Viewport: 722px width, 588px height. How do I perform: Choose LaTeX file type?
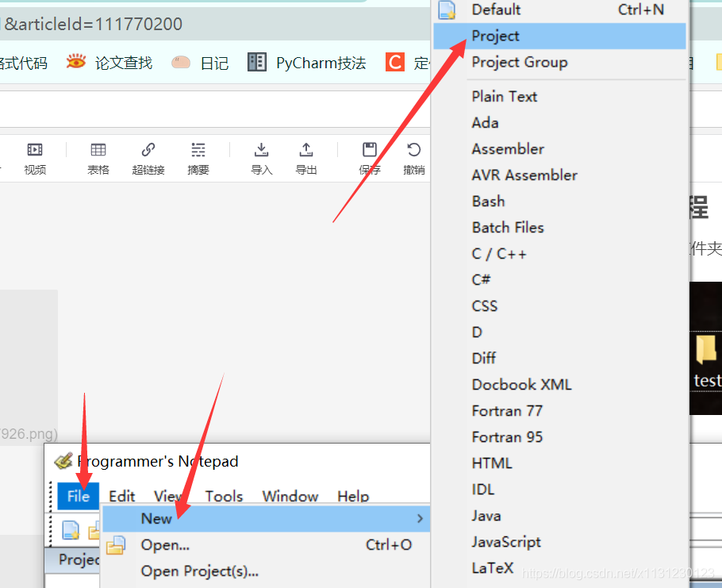(x=559, y=568)
